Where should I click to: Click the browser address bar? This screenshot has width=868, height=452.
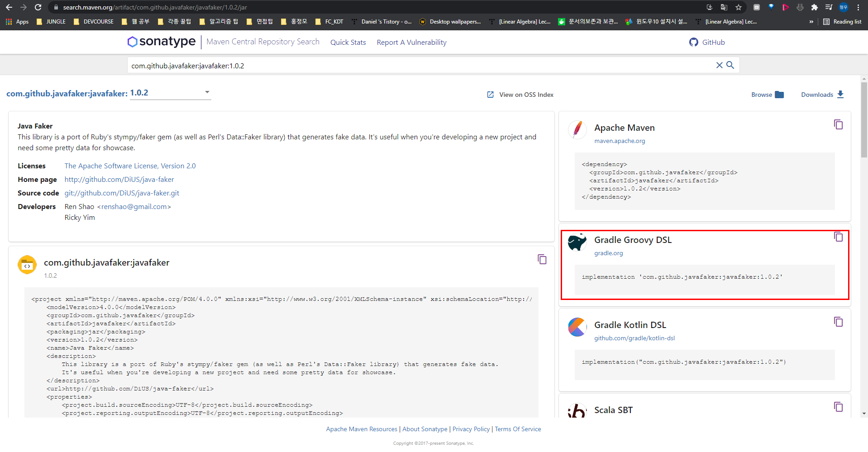point(376,7)
